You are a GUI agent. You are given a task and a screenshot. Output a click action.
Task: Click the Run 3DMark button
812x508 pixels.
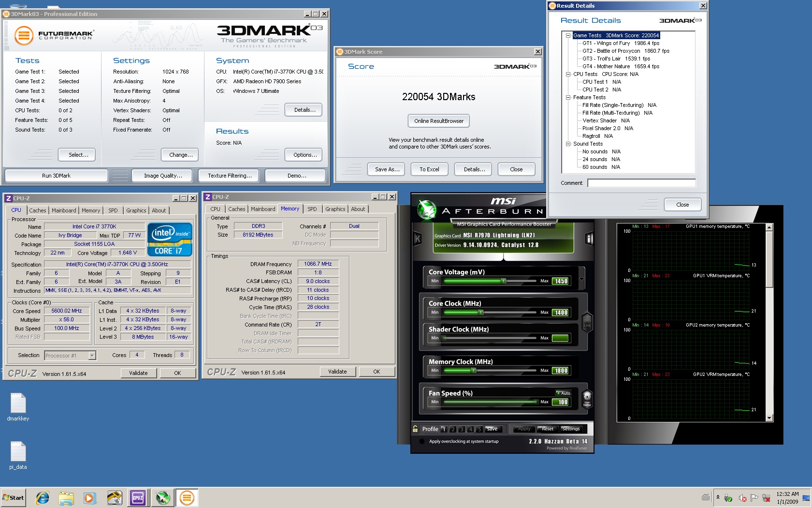click(56, 176)
